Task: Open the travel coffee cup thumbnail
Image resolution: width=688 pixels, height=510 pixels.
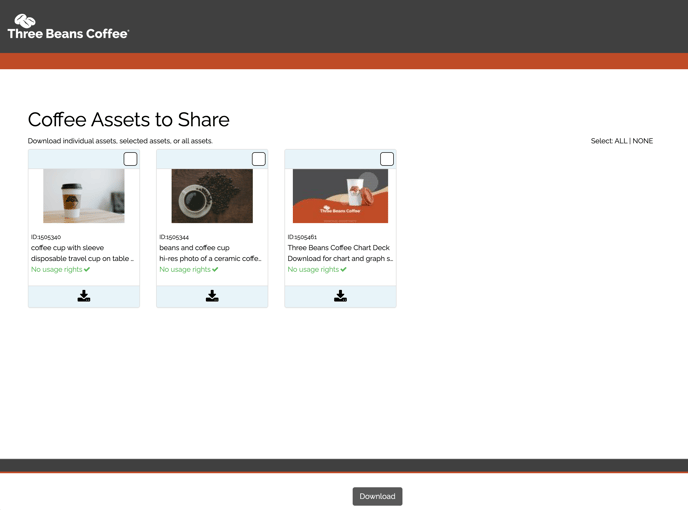Action: [x=84, y=195]
